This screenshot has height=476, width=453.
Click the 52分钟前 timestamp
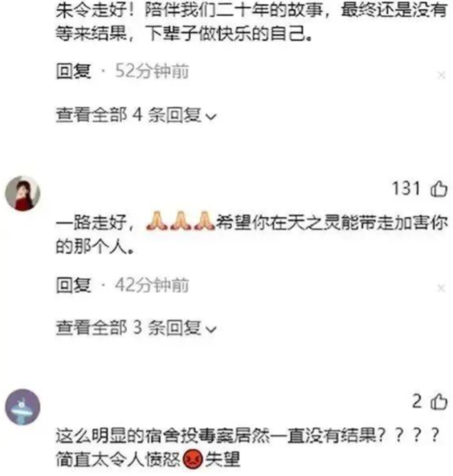coord(152,72)
